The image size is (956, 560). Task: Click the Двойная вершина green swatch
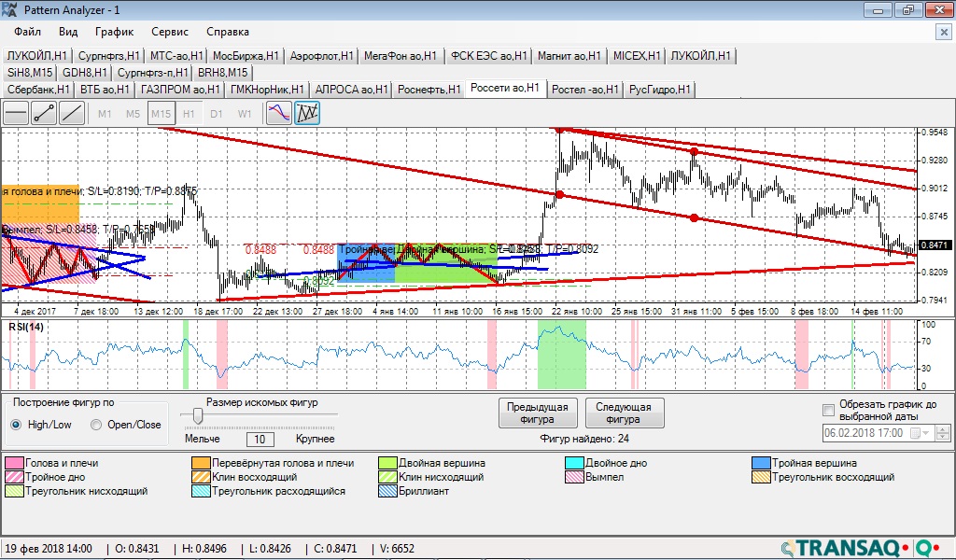387,463
